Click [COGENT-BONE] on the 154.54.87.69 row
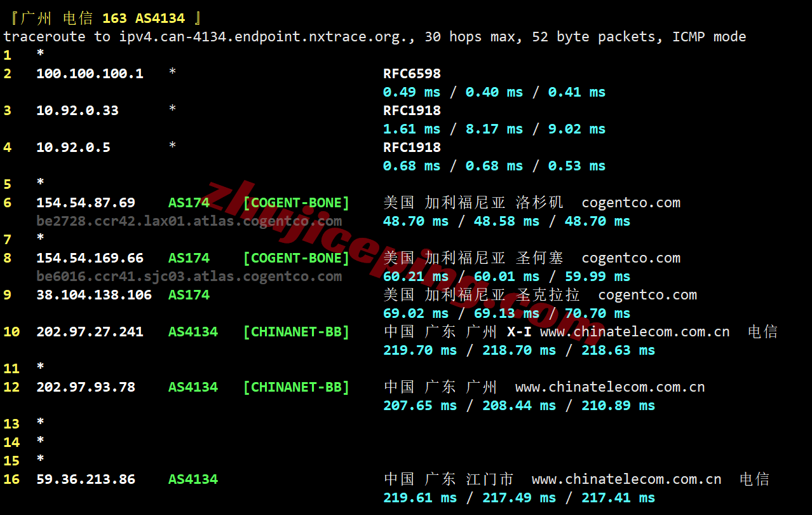Screen dimensions: 812x515 [x=296, y=203]
